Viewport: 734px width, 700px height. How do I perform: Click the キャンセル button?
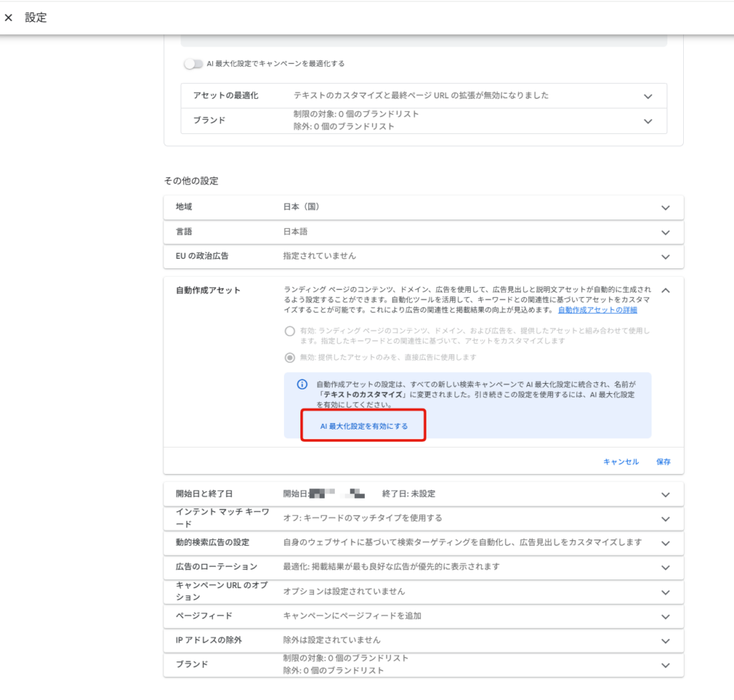[621, 461]
